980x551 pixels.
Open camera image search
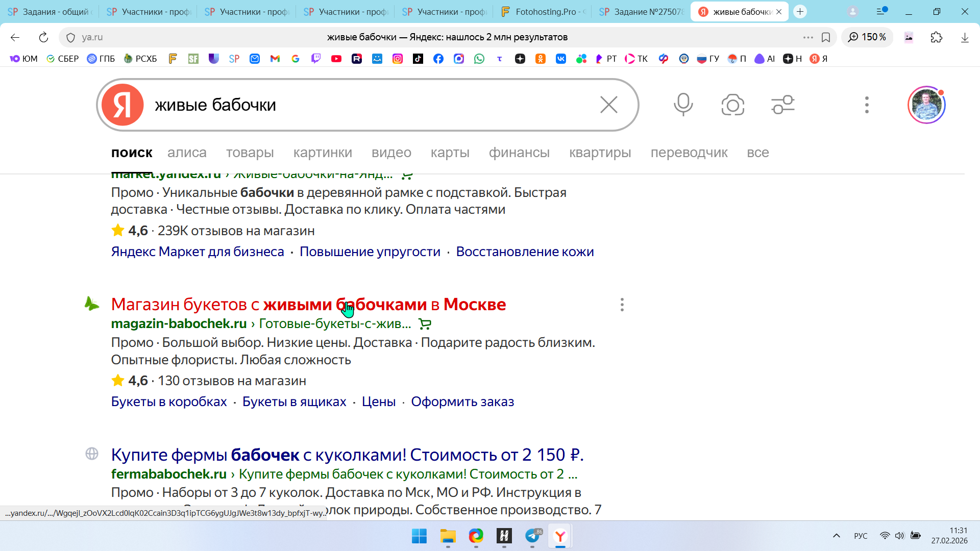(x=732, y=105)
